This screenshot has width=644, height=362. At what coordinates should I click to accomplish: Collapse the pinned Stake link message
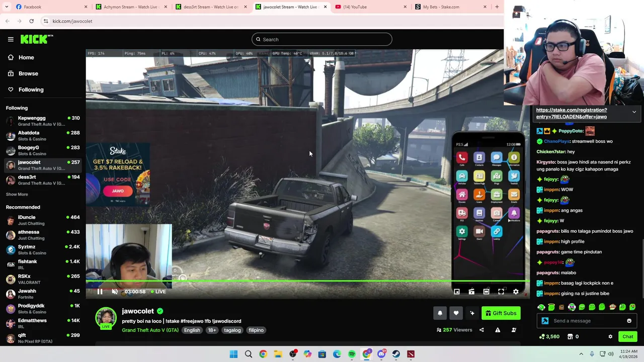coord(634,112)
